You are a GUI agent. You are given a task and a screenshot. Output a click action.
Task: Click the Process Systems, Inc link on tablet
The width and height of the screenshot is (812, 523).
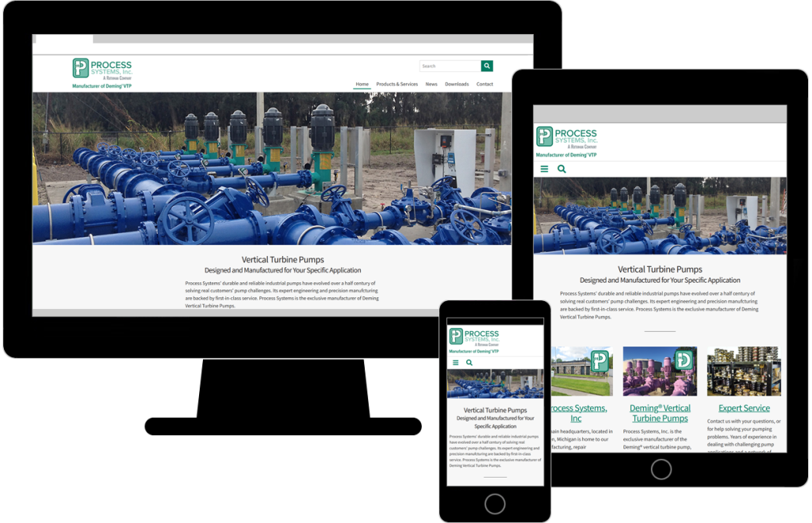578,413
